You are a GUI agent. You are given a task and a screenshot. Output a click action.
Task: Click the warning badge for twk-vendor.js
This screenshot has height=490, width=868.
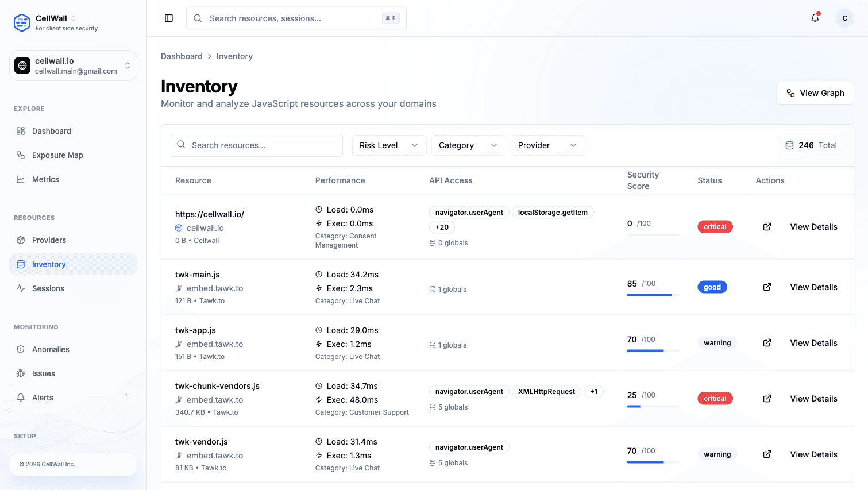point(717,454)
